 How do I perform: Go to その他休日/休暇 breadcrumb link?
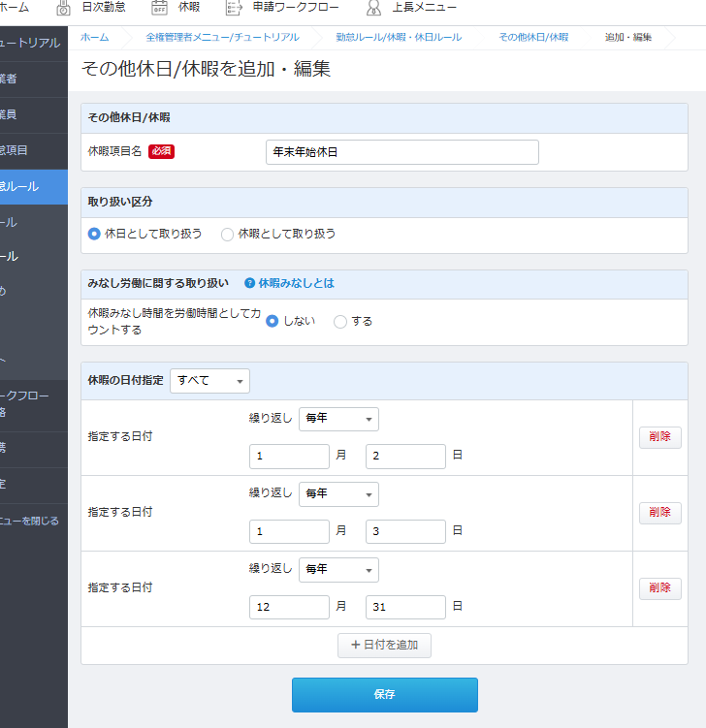533,37
